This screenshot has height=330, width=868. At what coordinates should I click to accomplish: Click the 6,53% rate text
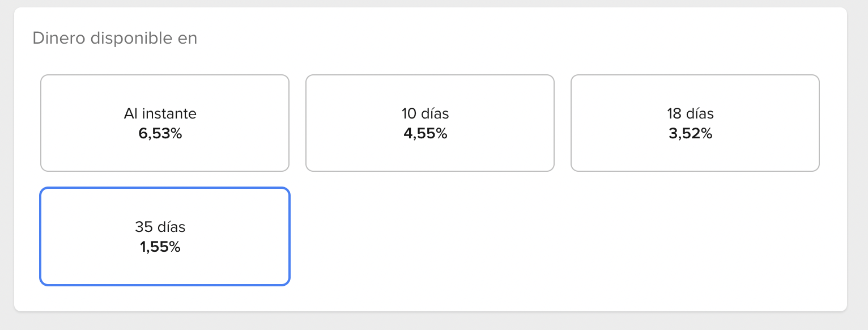160,134
